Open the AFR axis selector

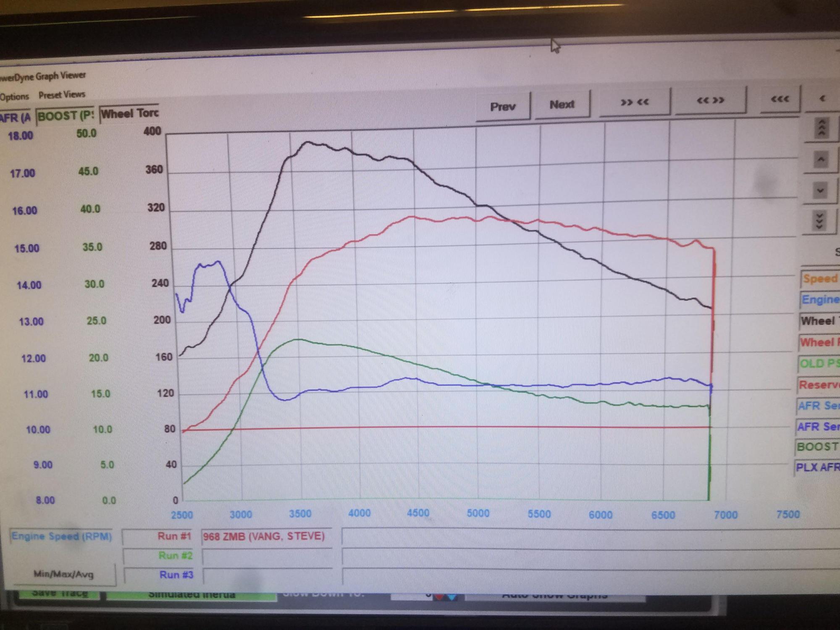point(16,118)
